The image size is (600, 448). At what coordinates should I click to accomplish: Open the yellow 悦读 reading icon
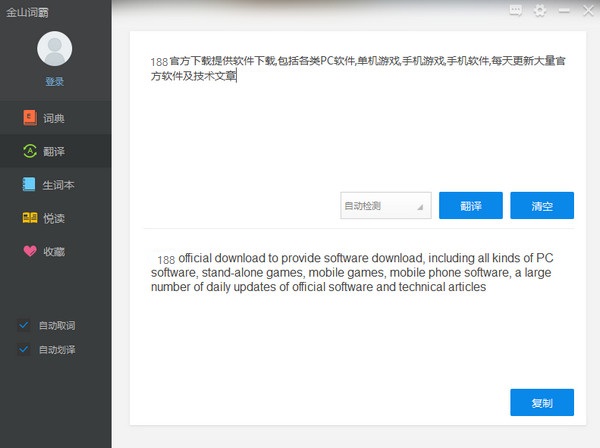coord(30,218)
